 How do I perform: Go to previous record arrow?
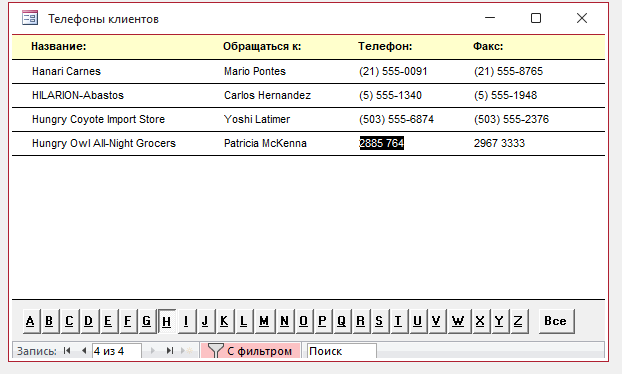pyautogui.click(x=84, y=351)
